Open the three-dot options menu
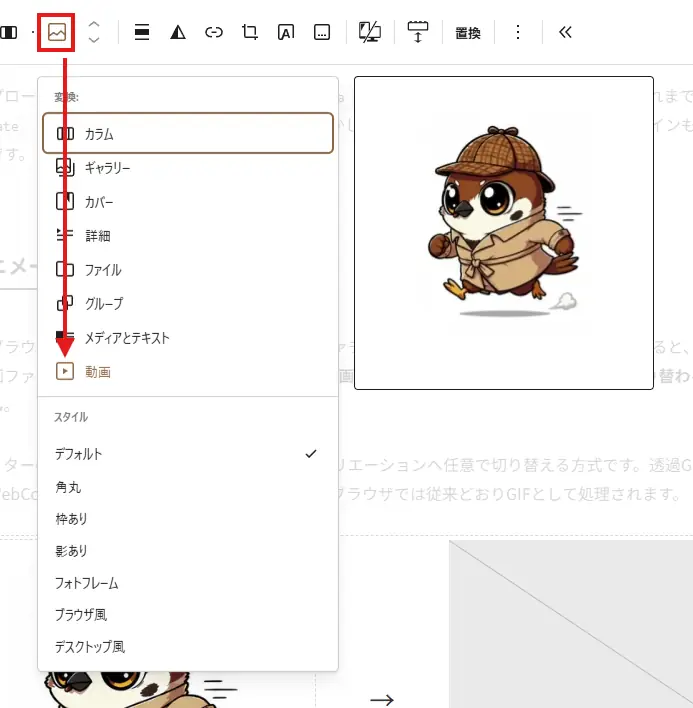The width and height of the screenshot is (693, 708). coord(518,32)
